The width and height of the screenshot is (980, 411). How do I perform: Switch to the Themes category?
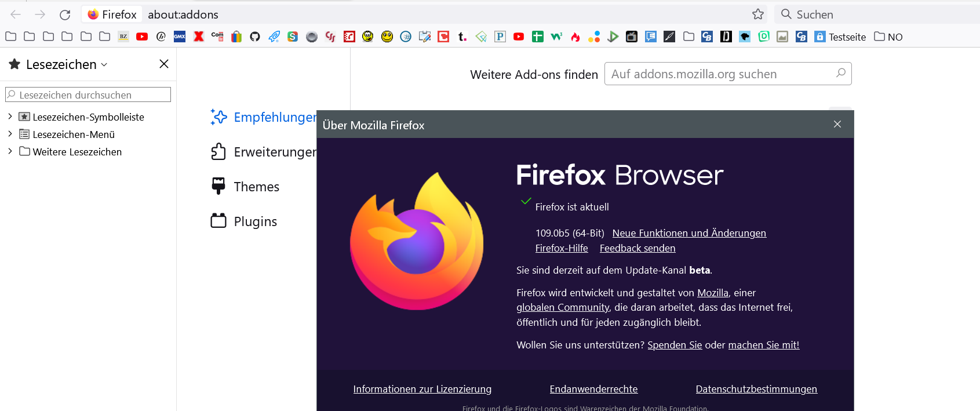pos(245,187)
